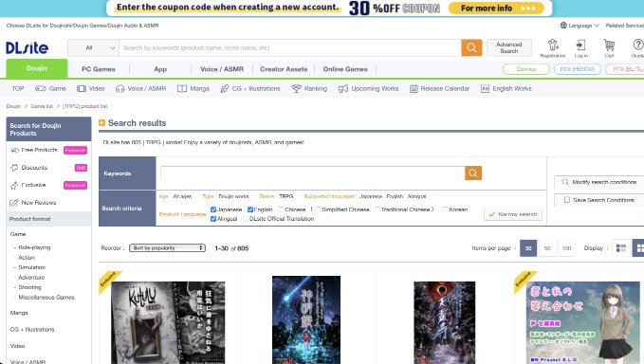Viewport: 644px width, 364px height.
Task: Open the Sort by popularity dropdown
Action: (167, 247)
